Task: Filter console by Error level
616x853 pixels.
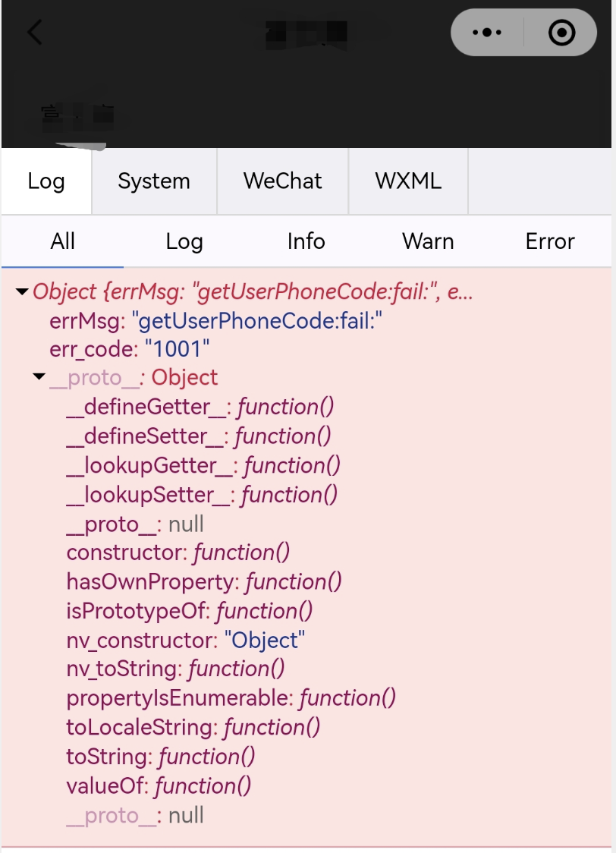Action: (550, 241)
